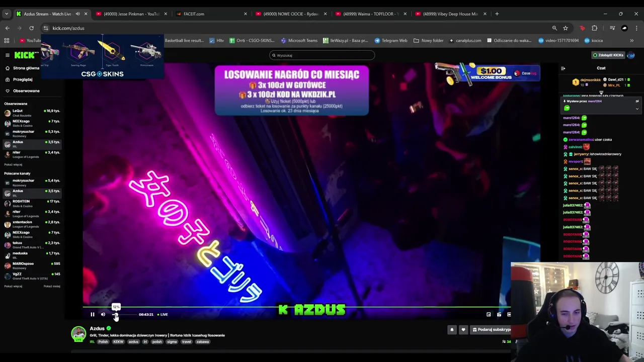Switch to NOWE CIOCIE YouTube tab
The height and width of the screenshot is (362, 644).
tap(291, 14)
